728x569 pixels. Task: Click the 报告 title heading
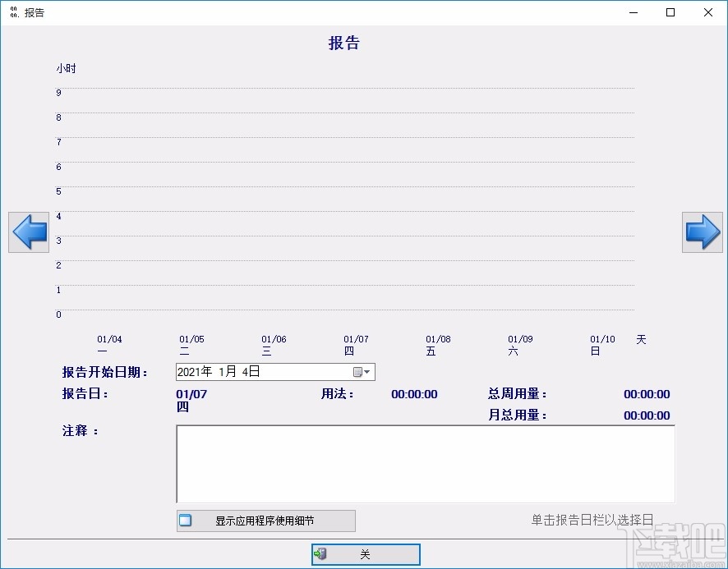click(344, 43)
